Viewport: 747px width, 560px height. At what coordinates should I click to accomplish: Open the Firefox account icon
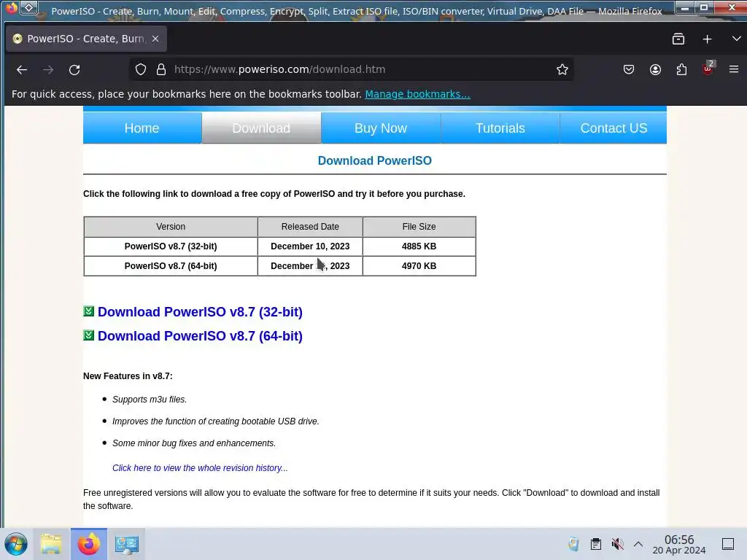point(656,69)
